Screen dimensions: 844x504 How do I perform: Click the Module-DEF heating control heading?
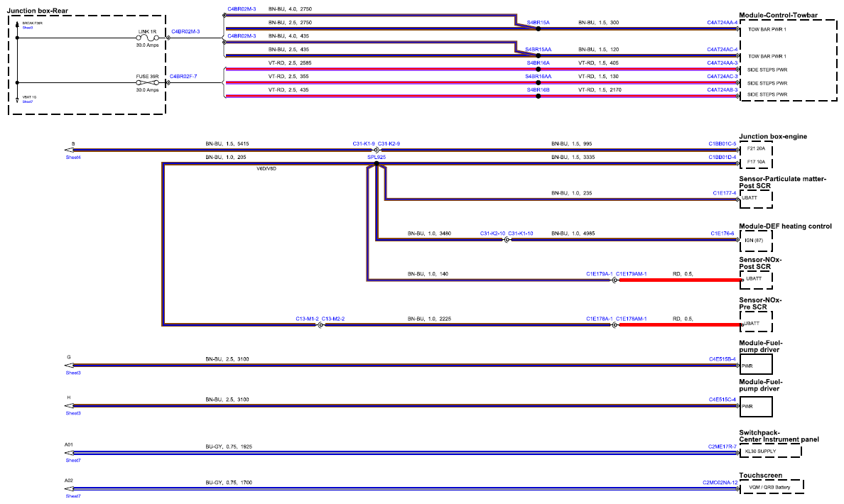(x=785, y=226)
